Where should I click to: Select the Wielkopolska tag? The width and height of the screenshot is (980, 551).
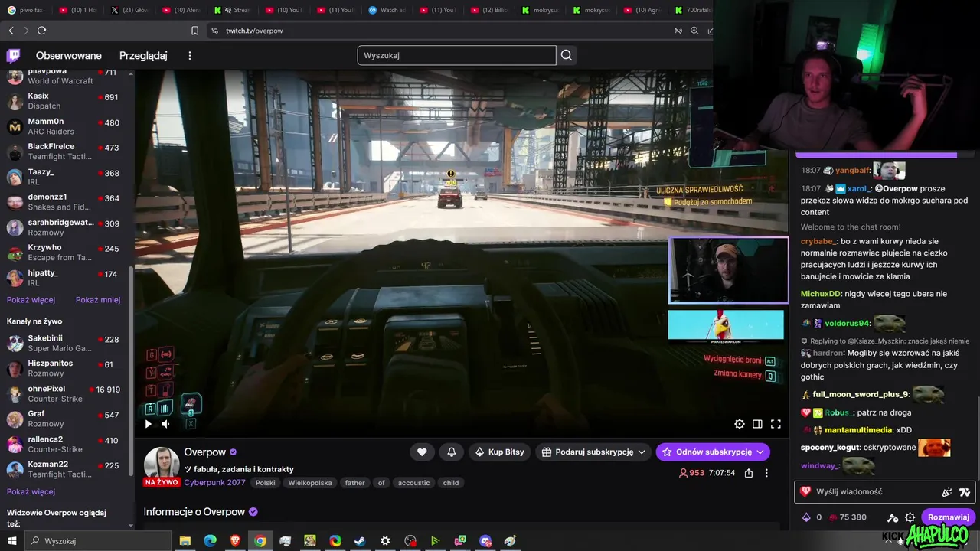click(310, 483)
